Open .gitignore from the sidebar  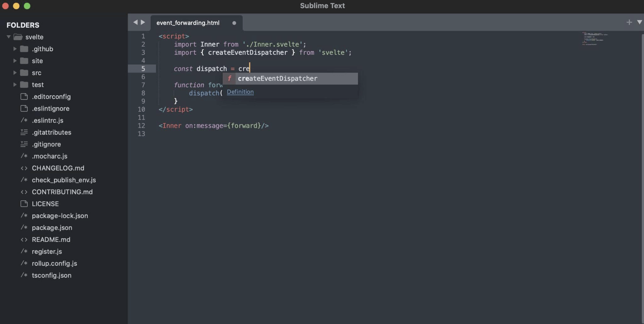point(46,144)
